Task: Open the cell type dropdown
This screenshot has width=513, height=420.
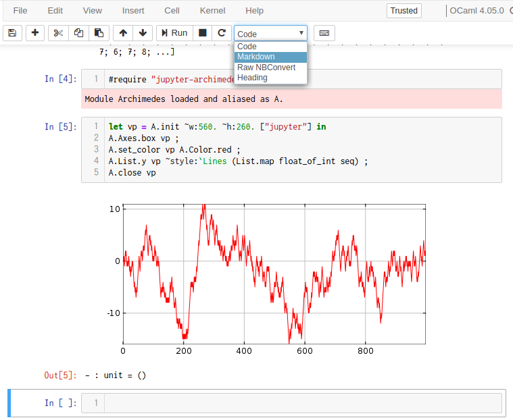Action: [270, 33]
